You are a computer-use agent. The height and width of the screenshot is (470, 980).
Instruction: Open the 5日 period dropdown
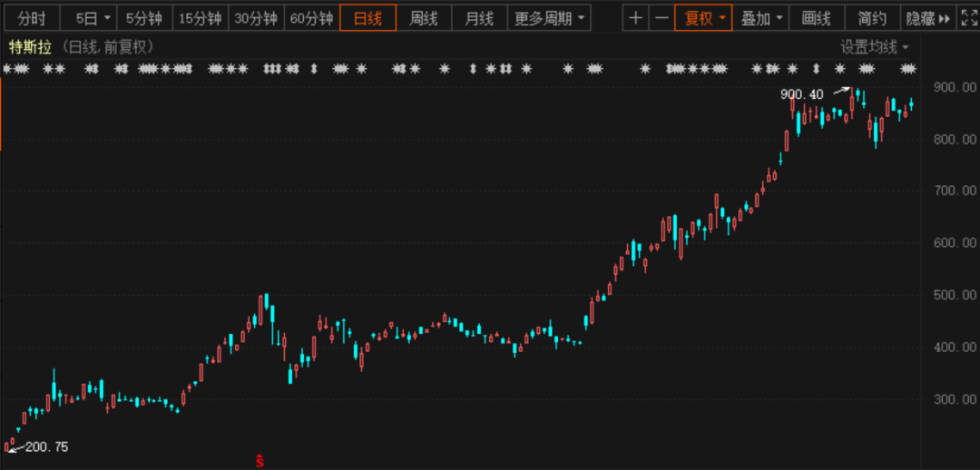coord(87,18)
